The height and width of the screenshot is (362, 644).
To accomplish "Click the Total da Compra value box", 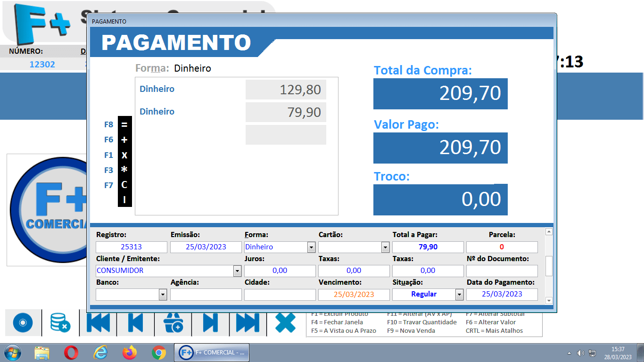I will pos(440,94).
